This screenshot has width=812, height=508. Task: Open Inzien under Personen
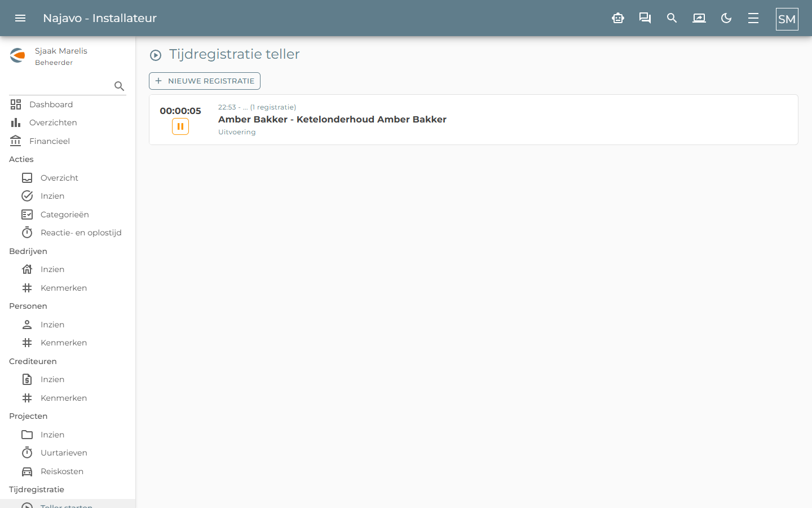(68, 325)
